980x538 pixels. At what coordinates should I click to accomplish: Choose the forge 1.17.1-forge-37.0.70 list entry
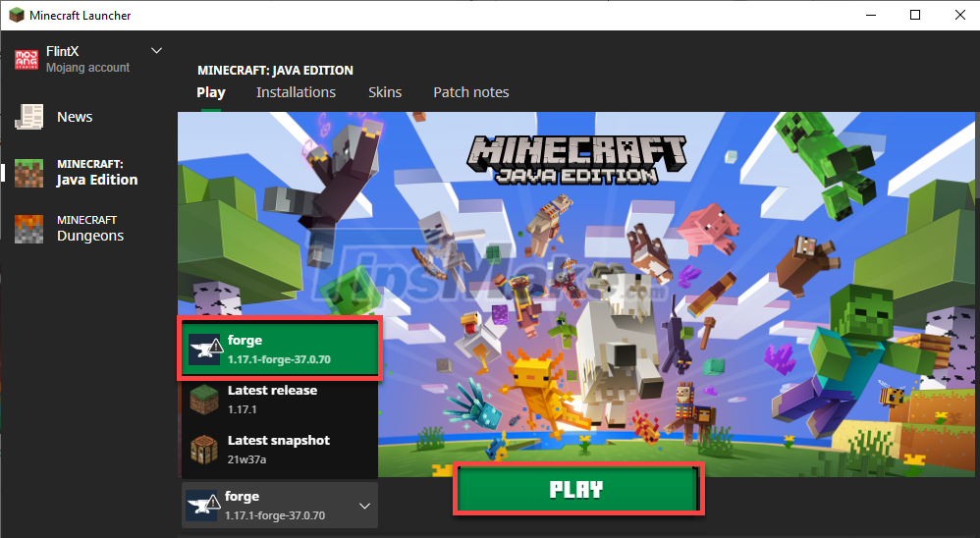(280, 349)
